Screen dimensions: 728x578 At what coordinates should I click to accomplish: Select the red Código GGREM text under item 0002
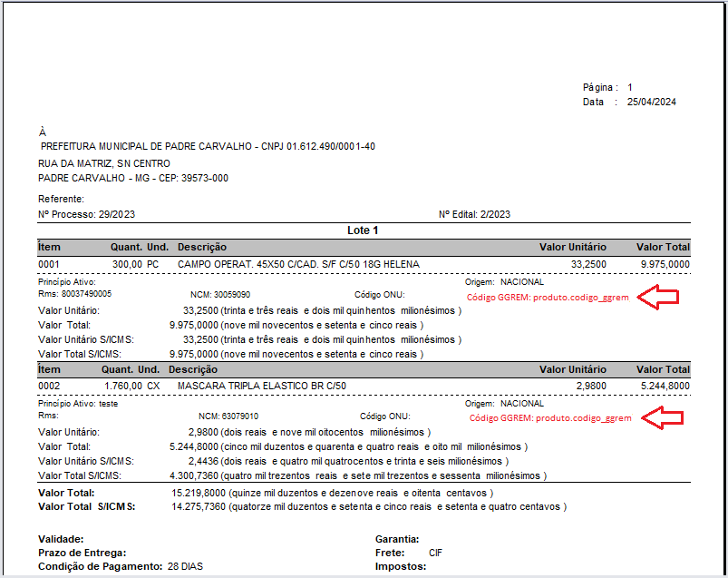click(549, 418)
